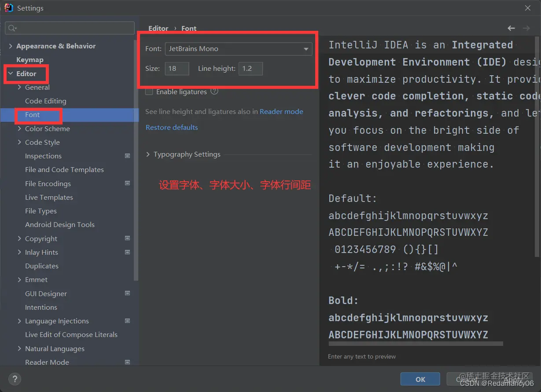The height and width of the screenshot is (392, 541).
Task: Select the Font settings page
Action: click(33, 115)
